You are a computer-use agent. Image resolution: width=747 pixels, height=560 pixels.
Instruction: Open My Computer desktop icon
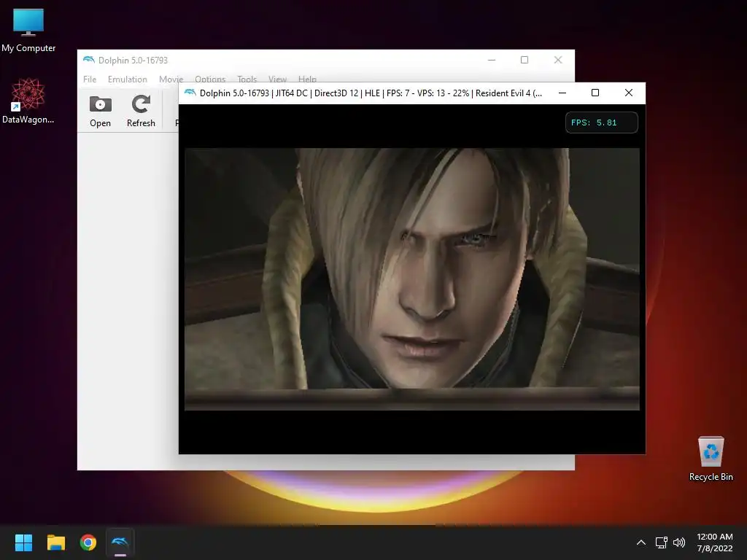[28, 31]
